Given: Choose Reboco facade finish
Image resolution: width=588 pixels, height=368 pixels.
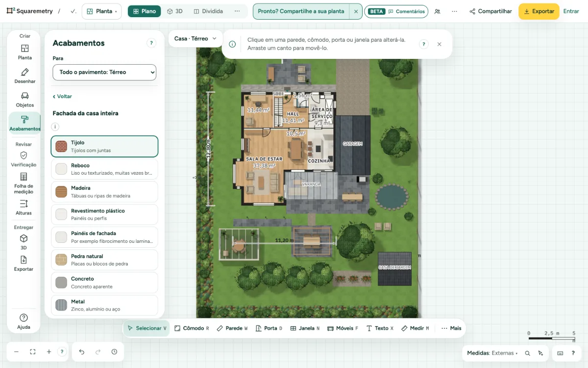Looking at the screenshot, I should (x=104, y=169).
